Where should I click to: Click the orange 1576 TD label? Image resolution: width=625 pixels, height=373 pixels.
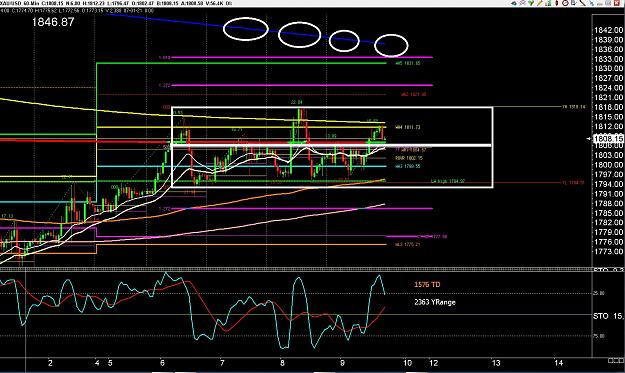427,285
